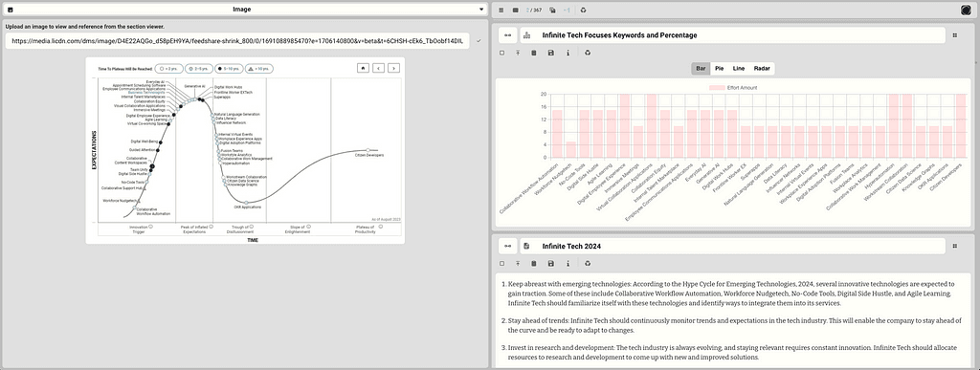Switch chart to Line view
Image resolution: width=980 pixels, height=370 pixels.
pyautogui.click(x=739, y=68)
